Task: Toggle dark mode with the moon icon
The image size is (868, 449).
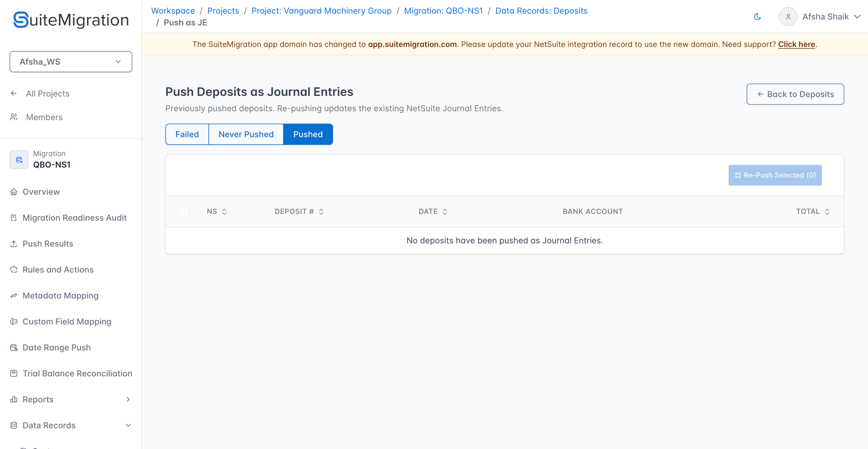Action: coord(757,16)
